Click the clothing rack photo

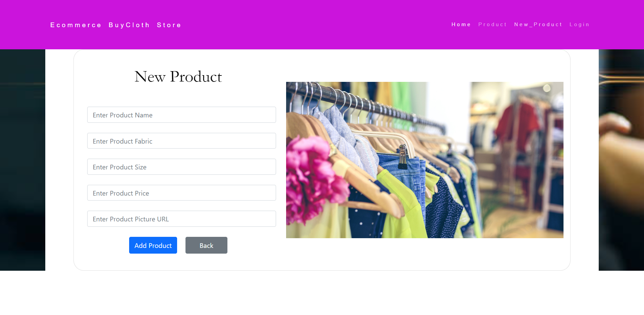(x=425, y=160)
